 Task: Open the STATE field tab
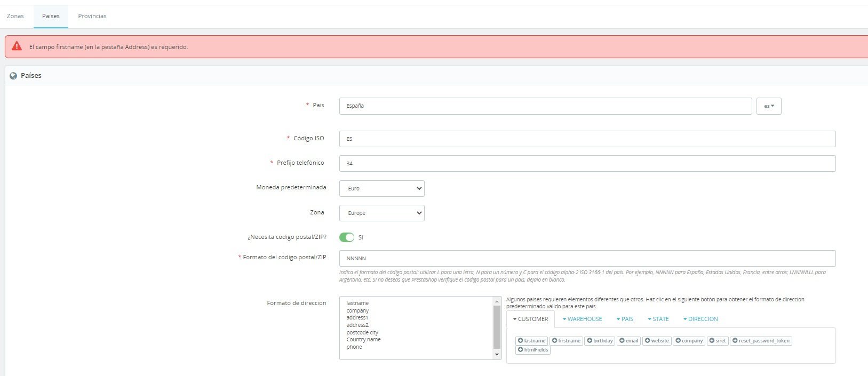pyautogui.click(x=658, y=319)
